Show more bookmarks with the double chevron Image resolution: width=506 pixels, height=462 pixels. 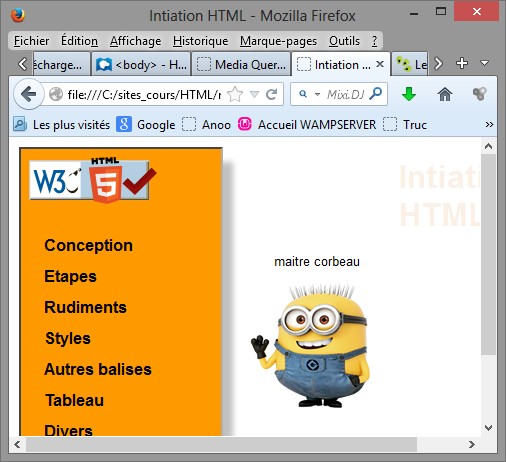[489, 125]
